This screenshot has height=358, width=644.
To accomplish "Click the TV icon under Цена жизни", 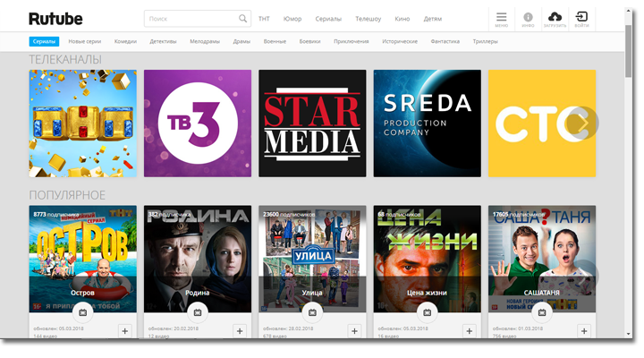I will point(428,312).
